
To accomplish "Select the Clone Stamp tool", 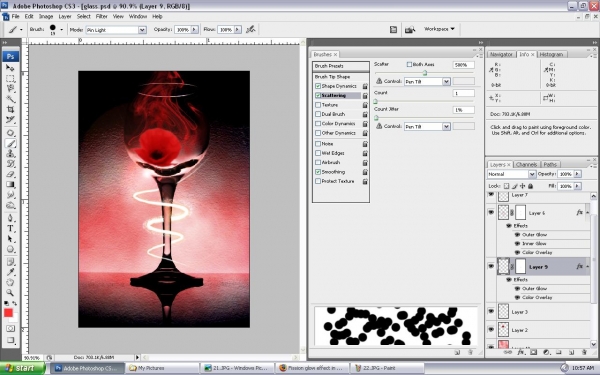I will (x=10, y=154).
